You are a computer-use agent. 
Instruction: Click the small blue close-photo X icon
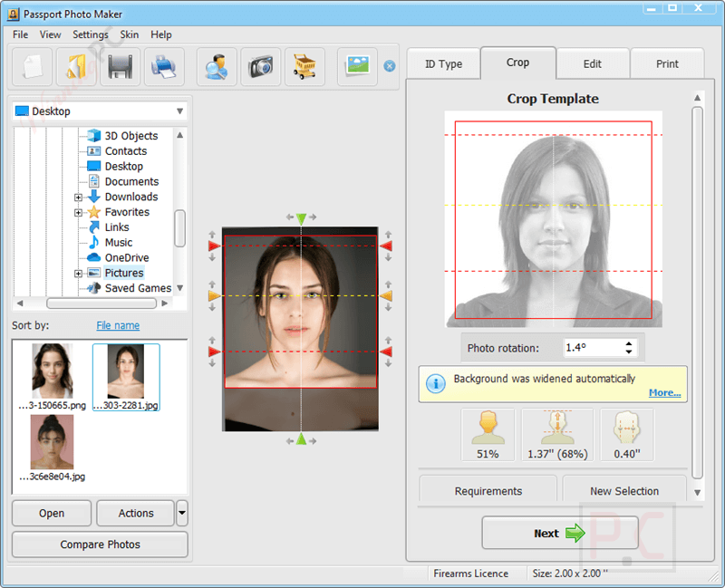[390, 66]
